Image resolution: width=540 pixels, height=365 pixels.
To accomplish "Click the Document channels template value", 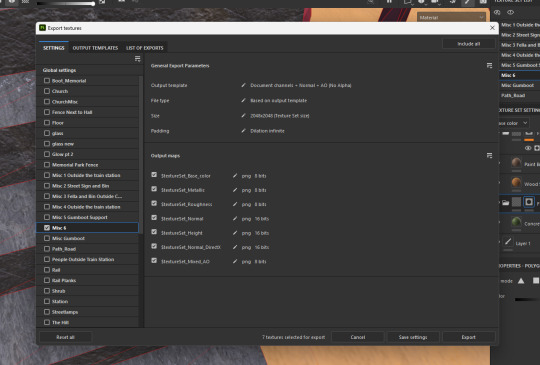I will 301,85.
